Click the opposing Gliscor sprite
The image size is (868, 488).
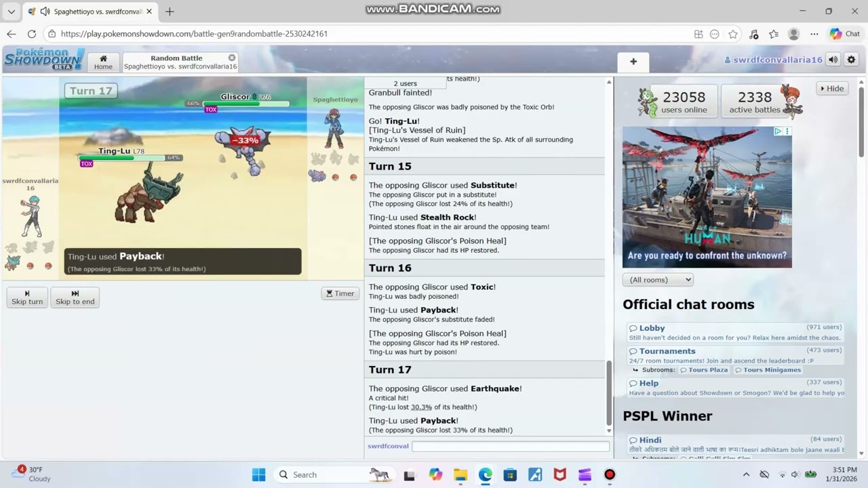pos(243,150)
